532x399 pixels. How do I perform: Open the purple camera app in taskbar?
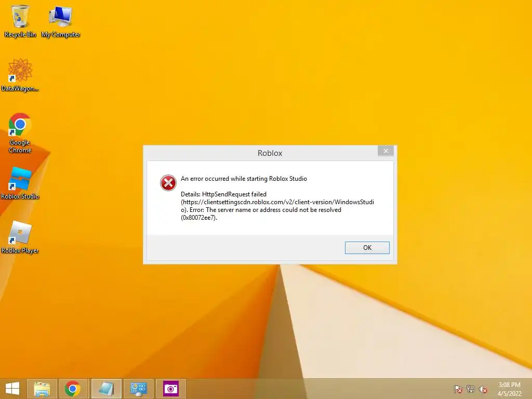coord(170,389)
